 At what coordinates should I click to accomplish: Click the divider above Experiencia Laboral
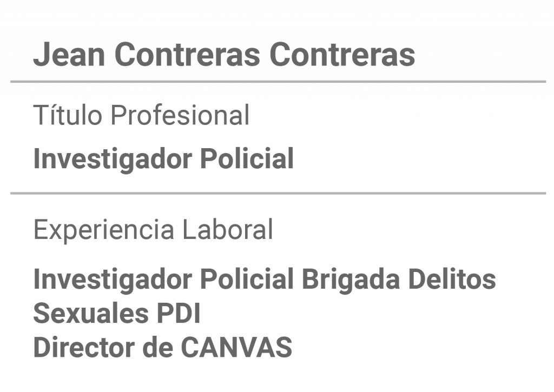278,193
